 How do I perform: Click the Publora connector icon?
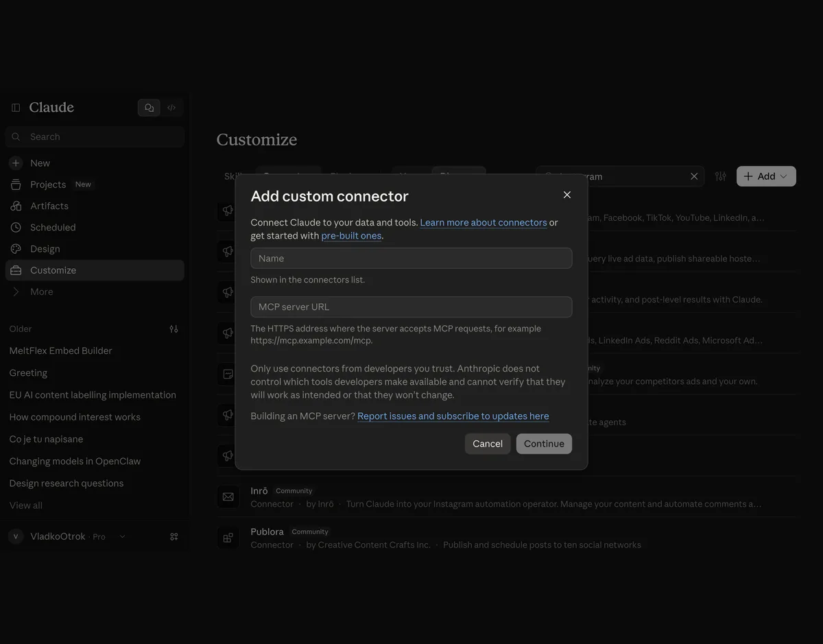pos(228,538)
